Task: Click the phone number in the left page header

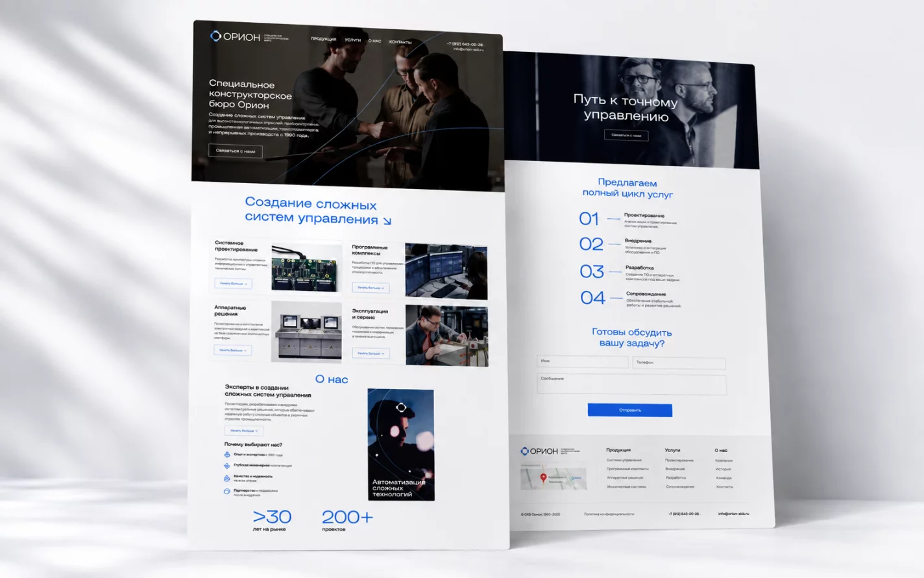Action: (465, 44)
